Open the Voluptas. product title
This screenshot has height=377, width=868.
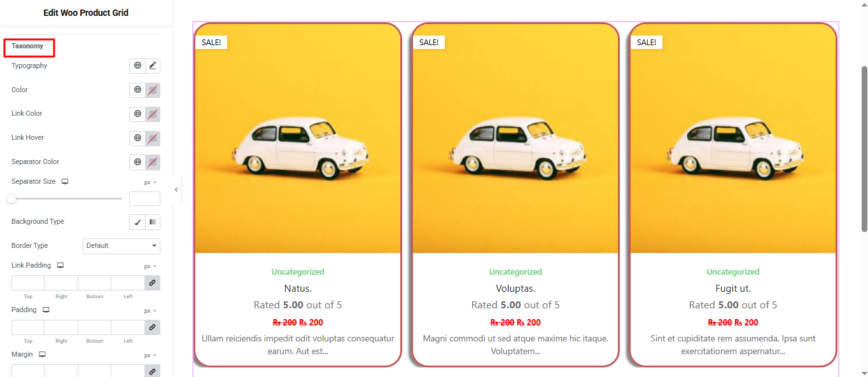pyautogui.click(x=515, y=289)
